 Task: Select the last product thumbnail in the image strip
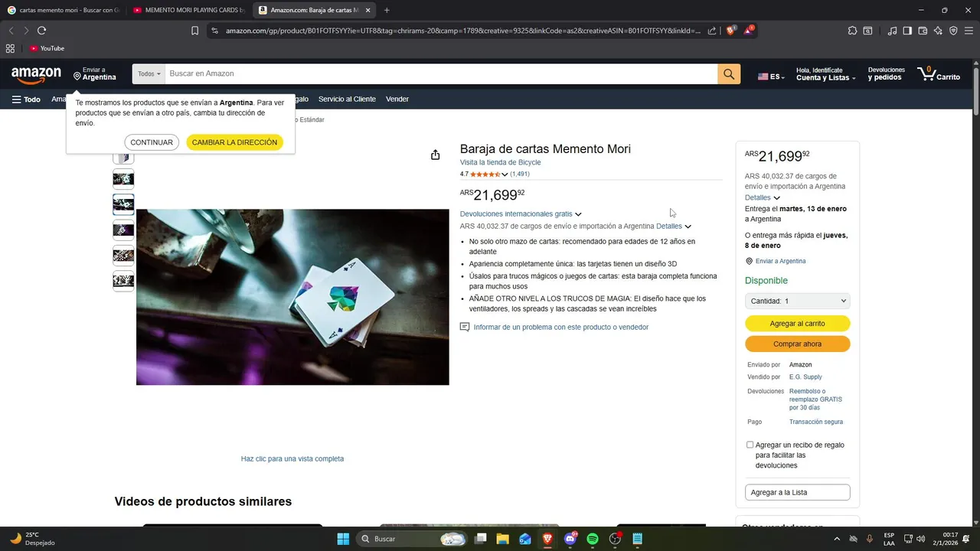click(123, 281)
